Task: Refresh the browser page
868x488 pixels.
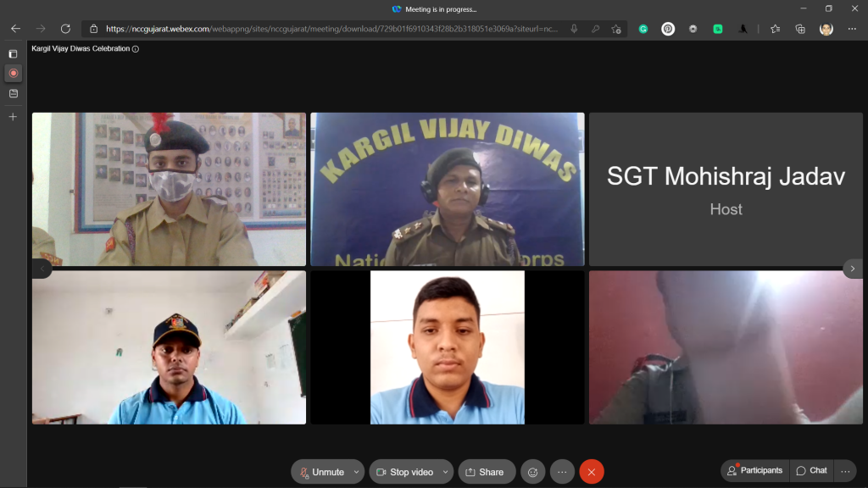Action: [65, 29]
